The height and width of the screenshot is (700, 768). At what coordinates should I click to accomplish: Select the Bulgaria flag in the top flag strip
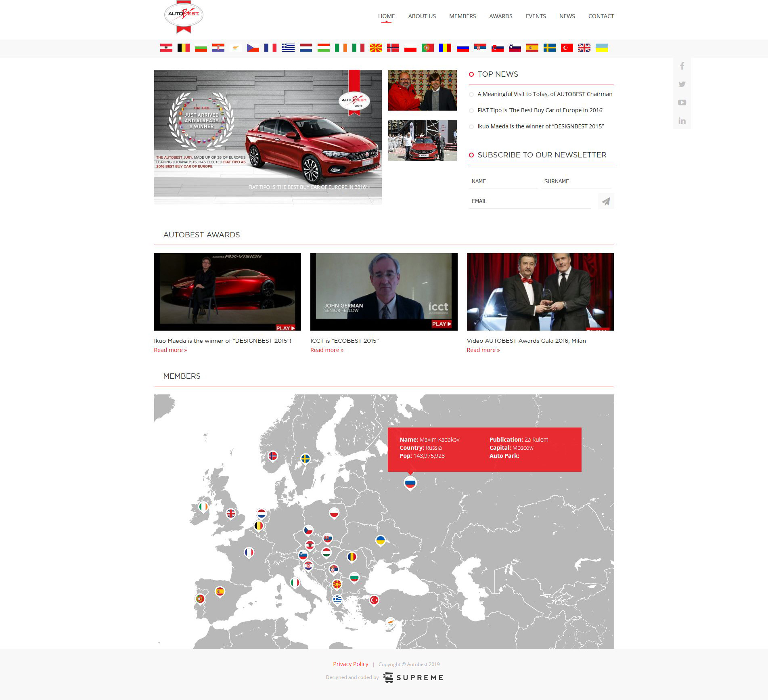point(201,48)
